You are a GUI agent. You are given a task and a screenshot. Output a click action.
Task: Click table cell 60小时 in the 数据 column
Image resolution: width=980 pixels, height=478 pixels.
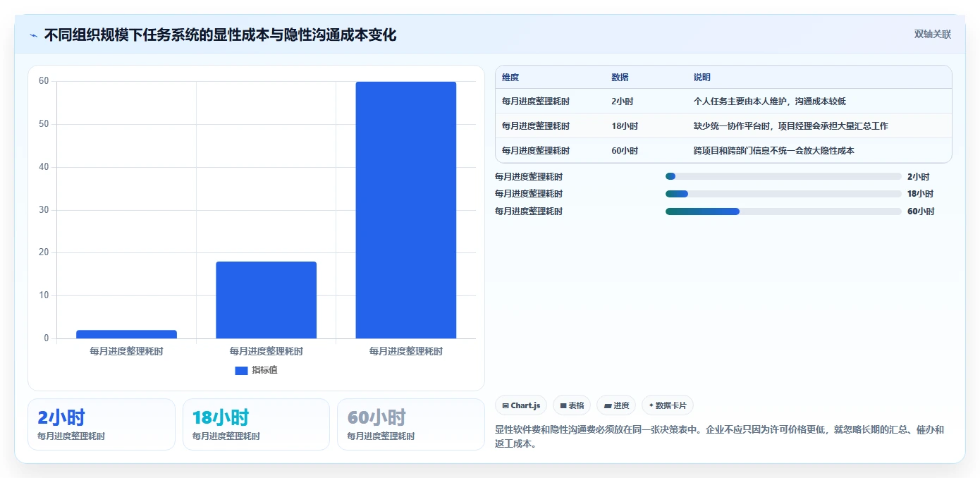click(x=625, y=151)
